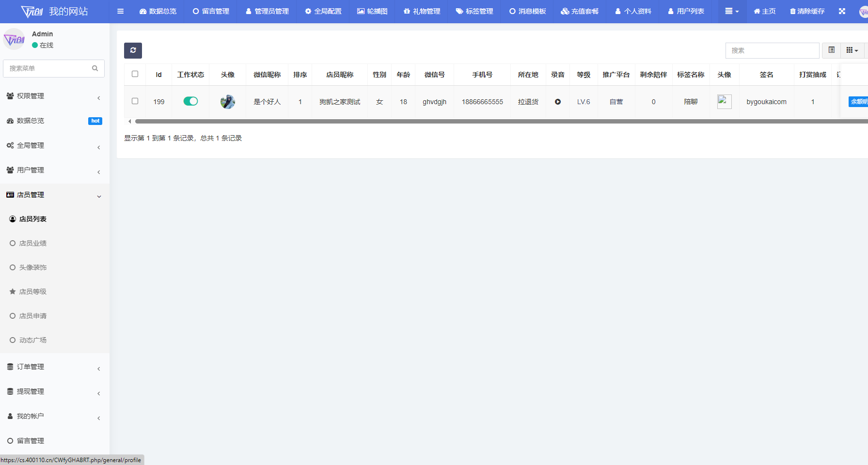The image size is (868, 465).
Task: Click the search magnifier in menu search
Action: (x=95, y=68)
